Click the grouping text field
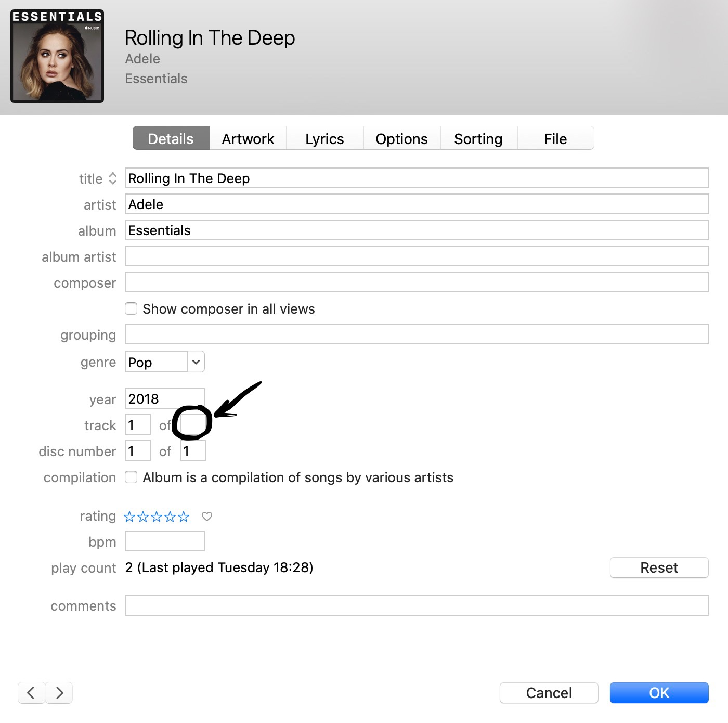The width and height of the screenshot is (728, 723). pos(417,334)
